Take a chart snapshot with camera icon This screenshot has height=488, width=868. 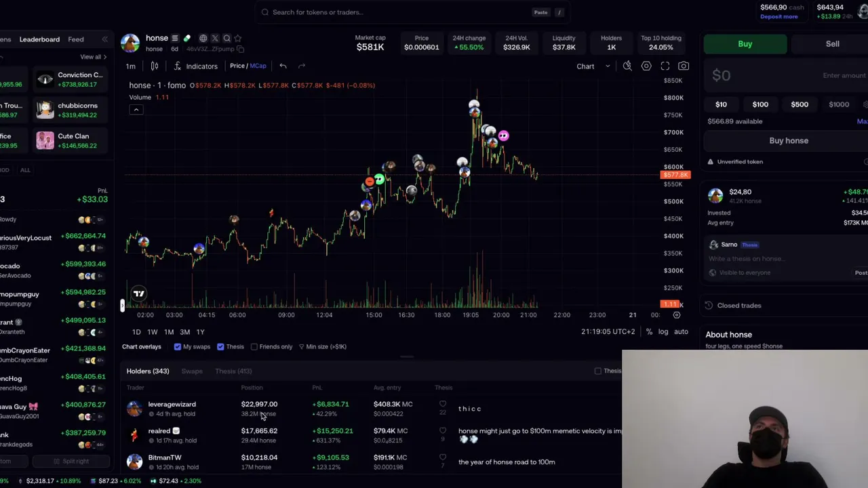click(x=684, y=66)
